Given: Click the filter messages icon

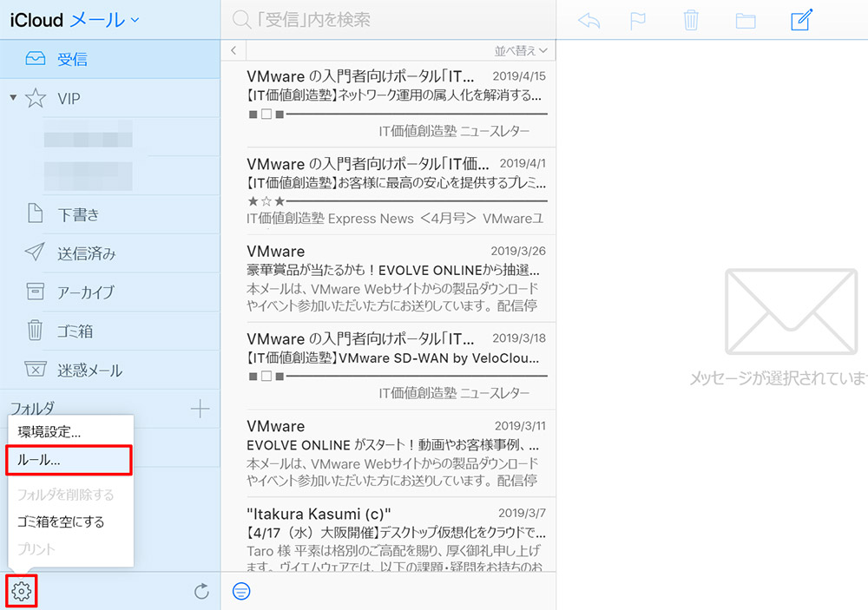Looking at the screenshot, I should click(x=241, y=591).
